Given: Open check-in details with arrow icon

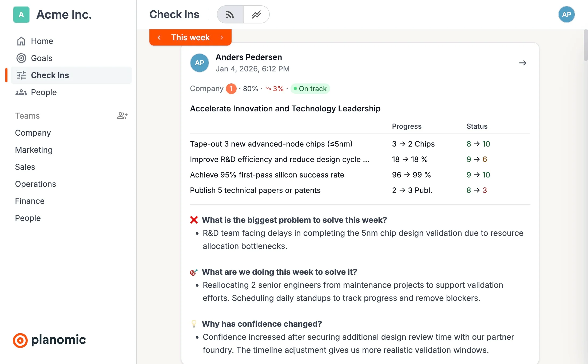Looking at the screenshot, I should click(x=523, y=63).
